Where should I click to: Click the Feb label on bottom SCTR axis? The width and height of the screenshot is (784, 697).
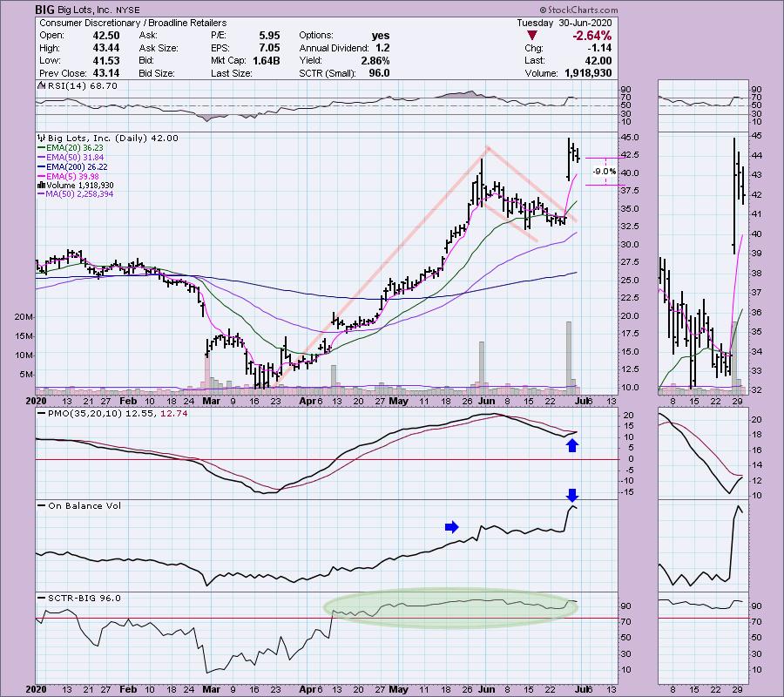[128, 689]
